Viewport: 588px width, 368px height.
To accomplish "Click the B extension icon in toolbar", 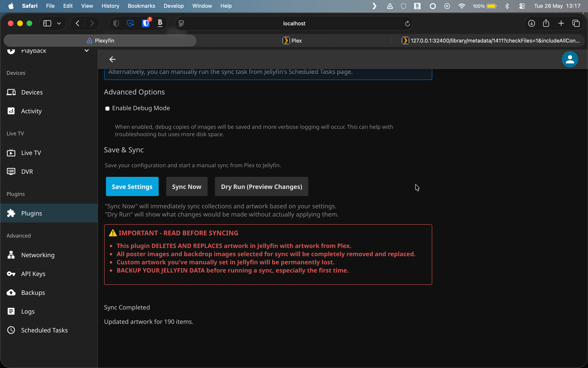I will pos(160,23).
